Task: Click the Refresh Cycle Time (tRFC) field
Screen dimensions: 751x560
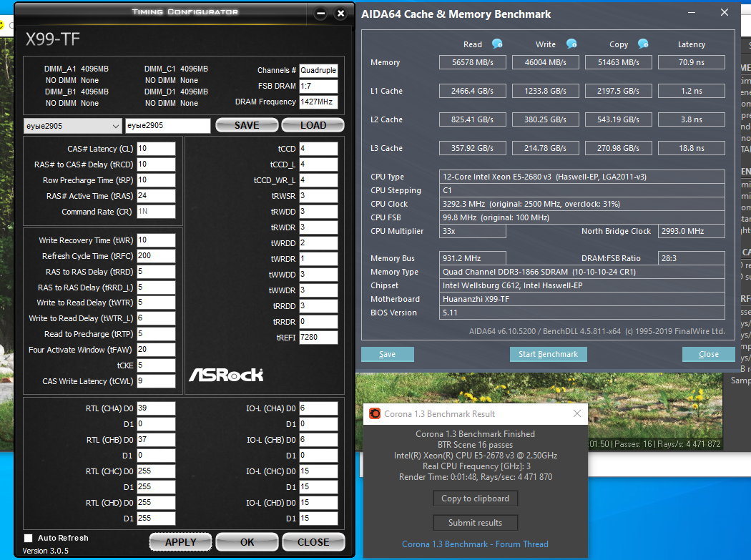Action: 156,256
